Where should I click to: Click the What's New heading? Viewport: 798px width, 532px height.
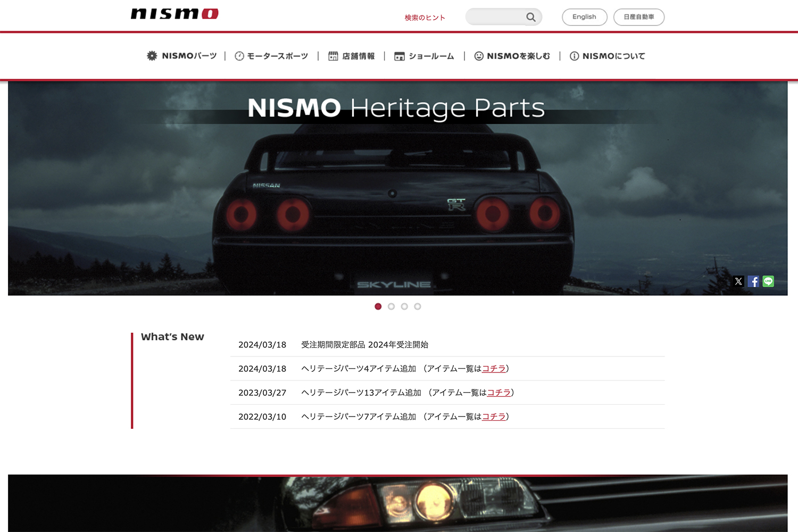(172, 337)
